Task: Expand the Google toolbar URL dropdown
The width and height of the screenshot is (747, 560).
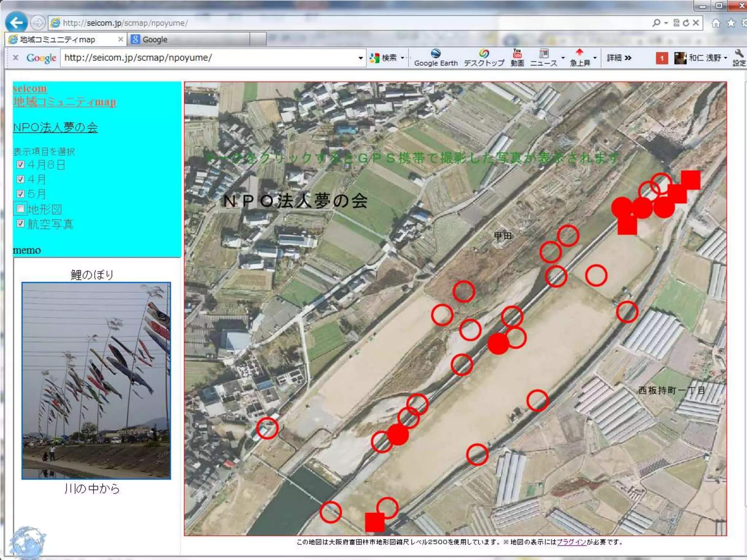Action: pos(360,58)
